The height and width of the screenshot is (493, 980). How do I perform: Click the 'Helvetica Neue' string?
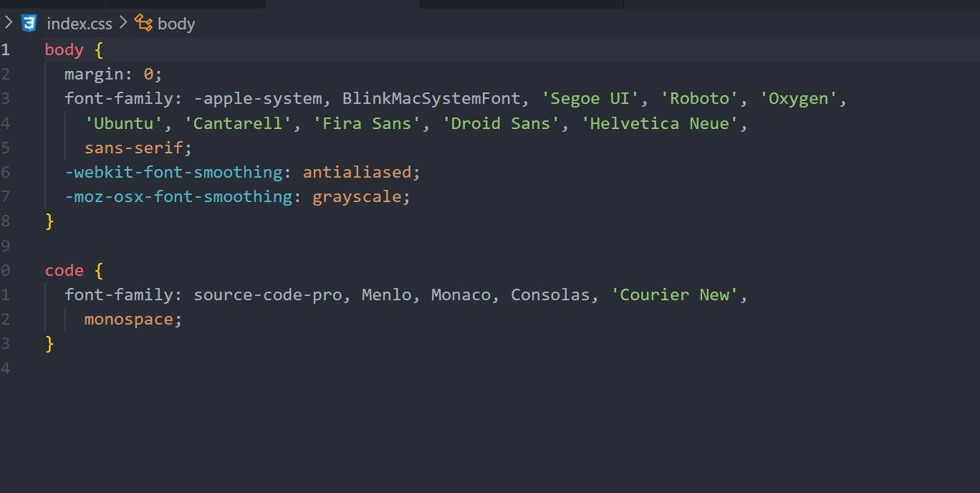point(660,123)
